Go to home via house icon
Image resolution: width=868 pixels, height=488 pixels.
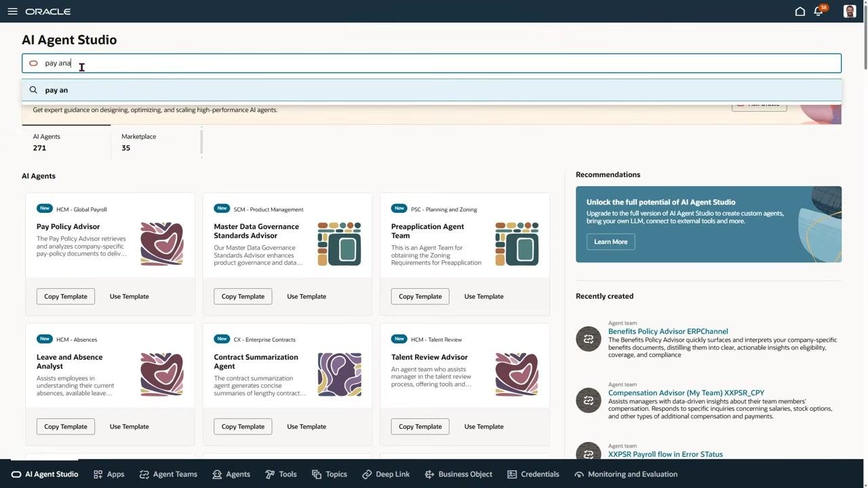pos(800,12)
